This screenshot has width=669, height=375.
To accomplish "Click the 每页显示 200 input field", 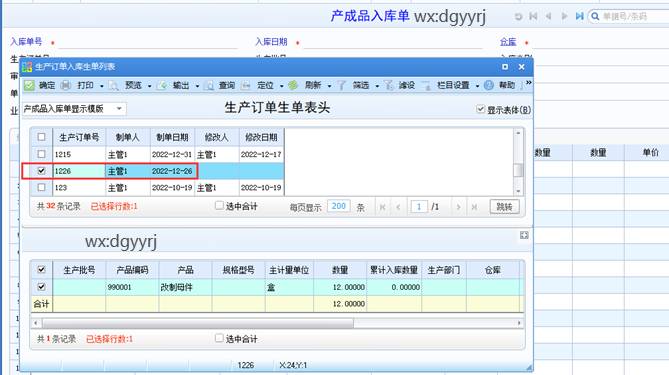I will point(339,206).
